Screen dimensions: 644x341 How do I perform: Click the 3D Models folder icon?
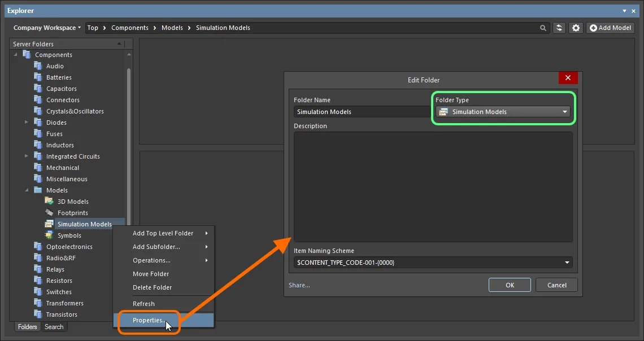[x=49, y=201]
